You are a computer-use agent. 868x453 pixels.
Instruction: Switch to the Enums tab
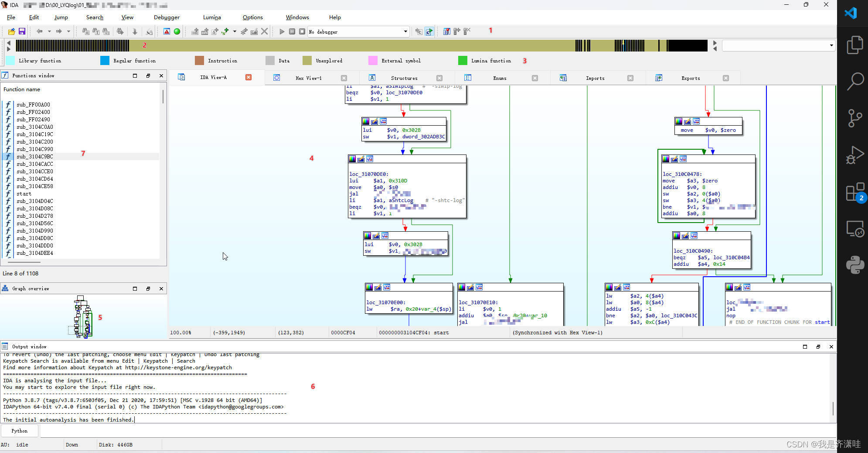click(x=500, y=78)
